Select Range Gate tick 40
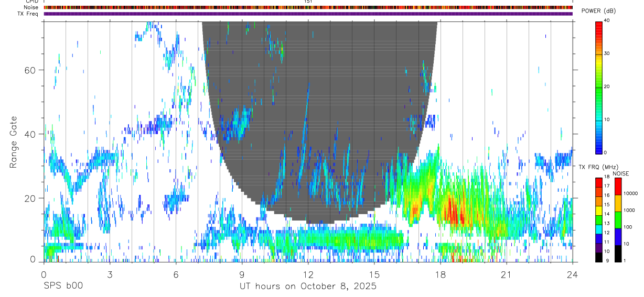Viewport: 644px width, 297px height. point(29,134)
